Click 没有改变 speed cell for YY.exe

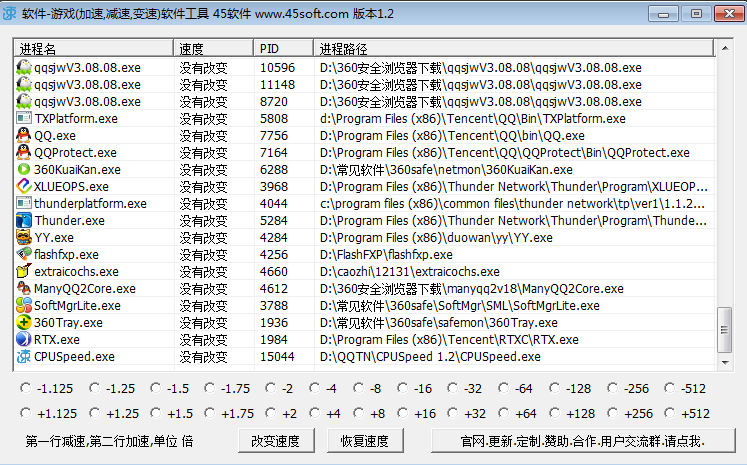[203, 238]
